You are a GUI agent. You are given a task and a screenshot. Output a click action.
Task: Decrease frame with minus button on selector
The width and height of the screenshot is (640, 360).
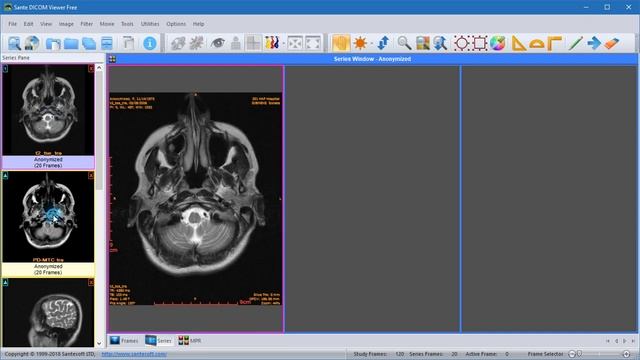[572, 354]
